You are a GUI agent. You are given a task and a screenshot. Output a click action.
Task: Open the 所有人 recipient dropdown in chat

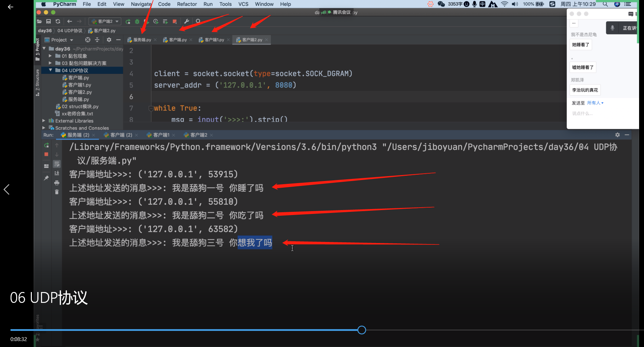pyautogui.click(x=595, y=103)
